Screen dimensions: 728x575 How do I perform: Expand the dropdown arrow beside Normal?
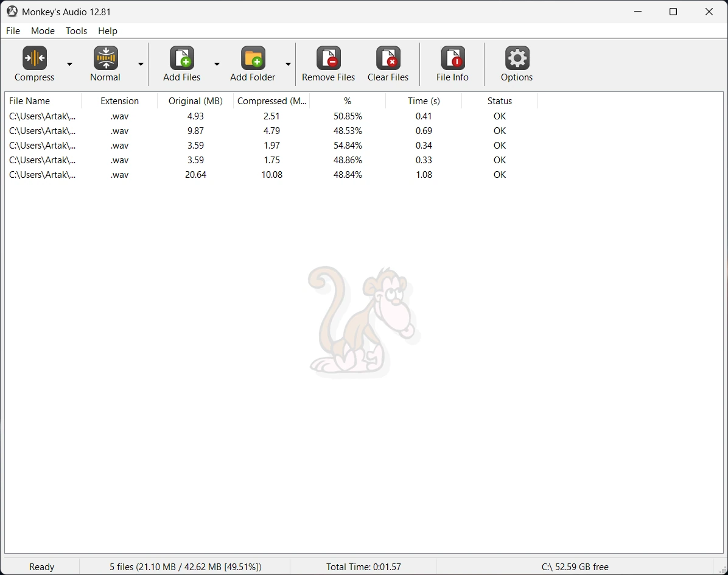(x=141, y=64)
